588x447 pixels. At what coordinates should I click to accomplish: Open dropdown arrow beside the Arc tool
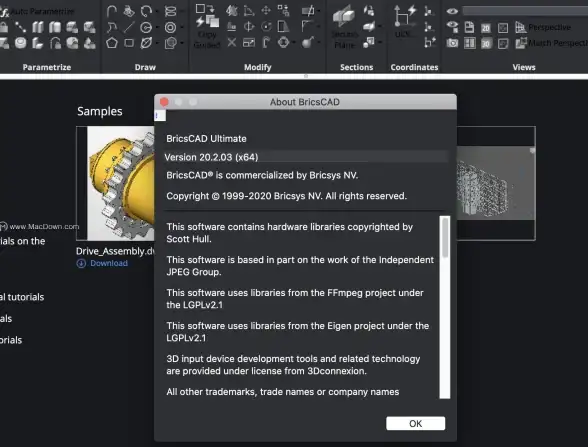[x=157, y=11]
